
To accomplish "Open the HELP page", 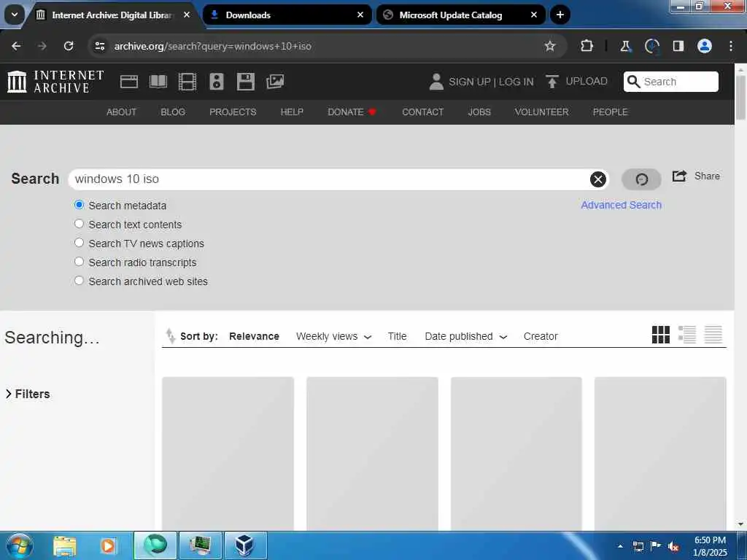I will point(292,112).
